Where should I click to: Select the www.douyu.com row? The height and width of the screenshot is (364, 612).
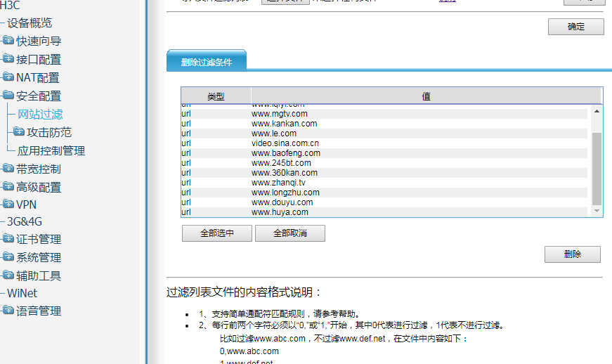(x=384, y=202)
